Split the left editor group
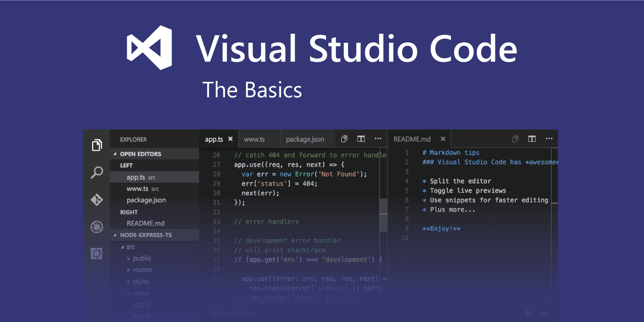 pos(361,139)
